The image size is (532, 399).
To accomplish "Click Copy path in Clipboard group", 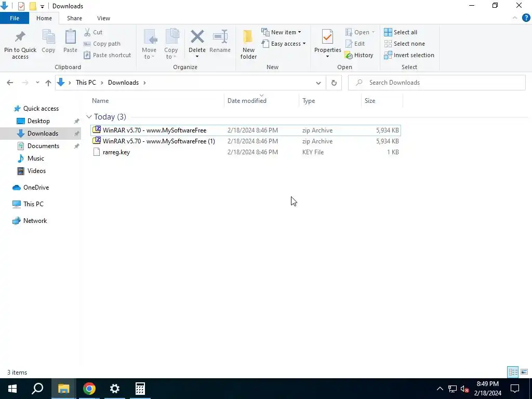I will 102,44.
